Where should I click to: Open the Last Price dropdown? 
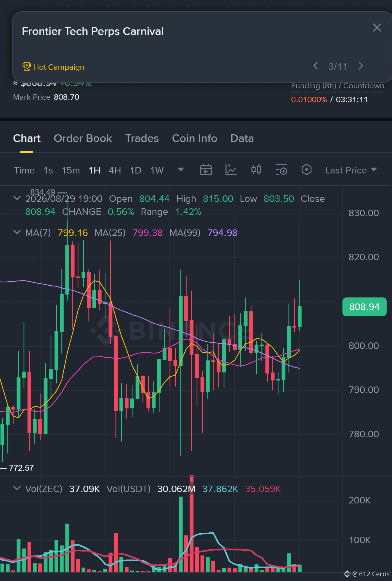(351, 170)
